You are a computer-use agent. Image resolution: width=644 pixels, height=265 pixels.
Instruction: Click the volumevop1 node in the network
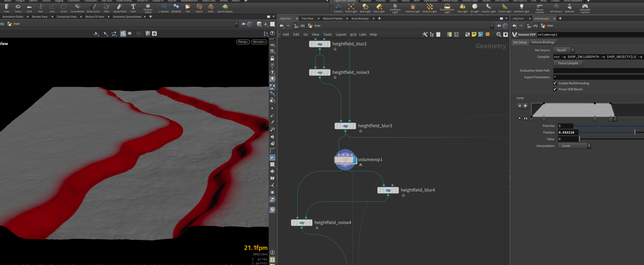[345, 160]
